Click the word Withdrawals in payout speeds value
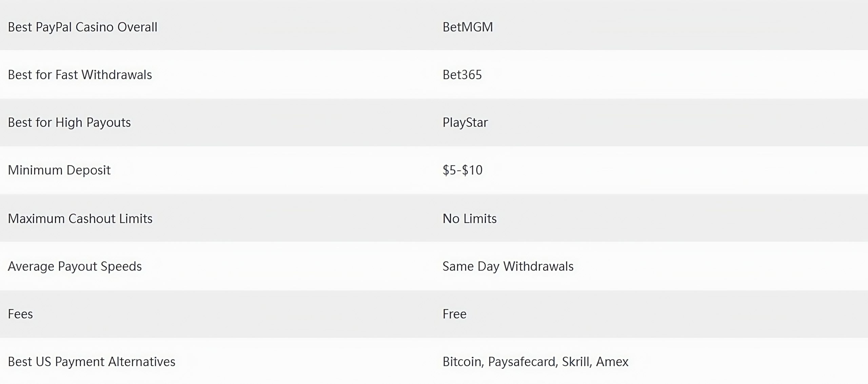This screenshot has height=384, width=868. click(x=538, y=266)
